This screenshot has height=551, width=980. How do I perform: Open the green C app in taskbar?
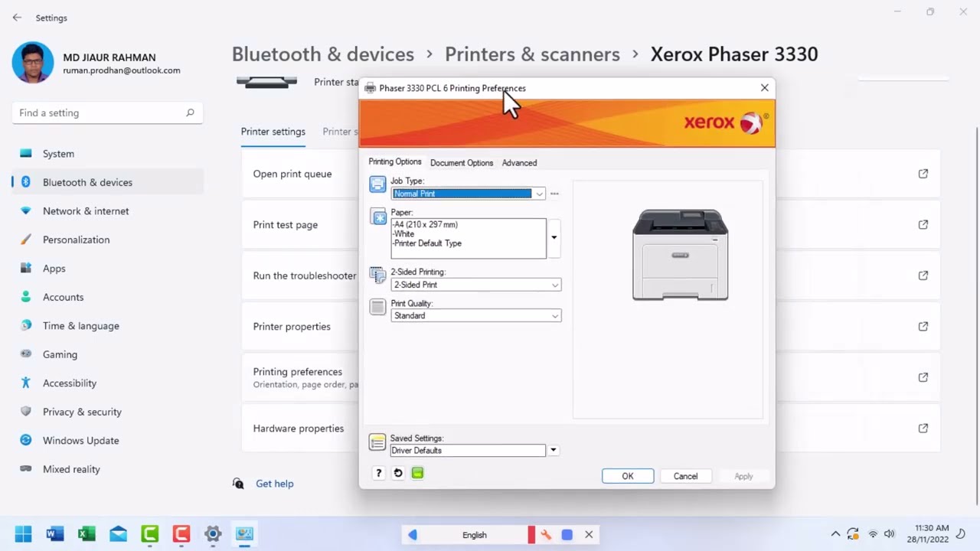tap(150, 534)
